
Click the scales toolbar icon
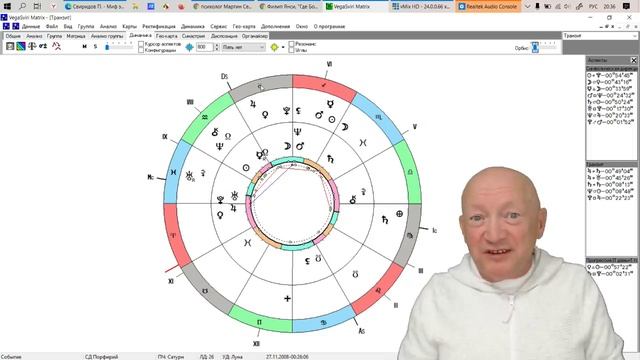pyautogui.click(x=32, y=47)
